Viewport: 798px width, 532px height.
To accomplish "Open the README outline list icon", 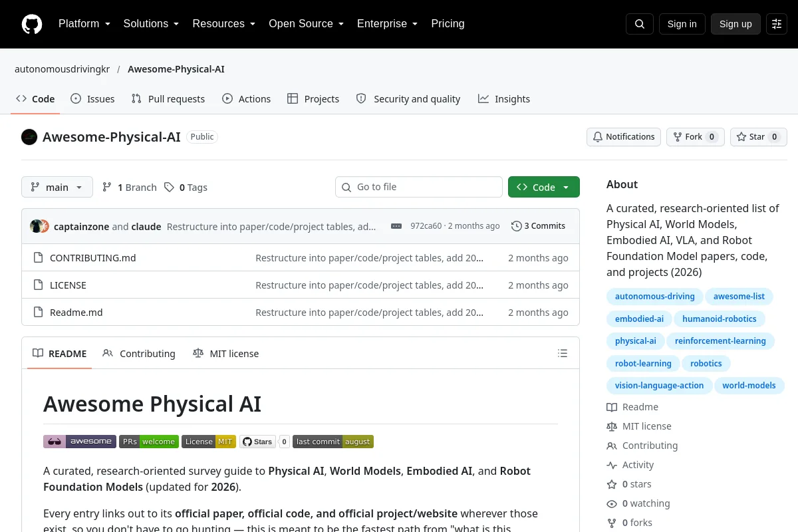I will tap(563, 354).
